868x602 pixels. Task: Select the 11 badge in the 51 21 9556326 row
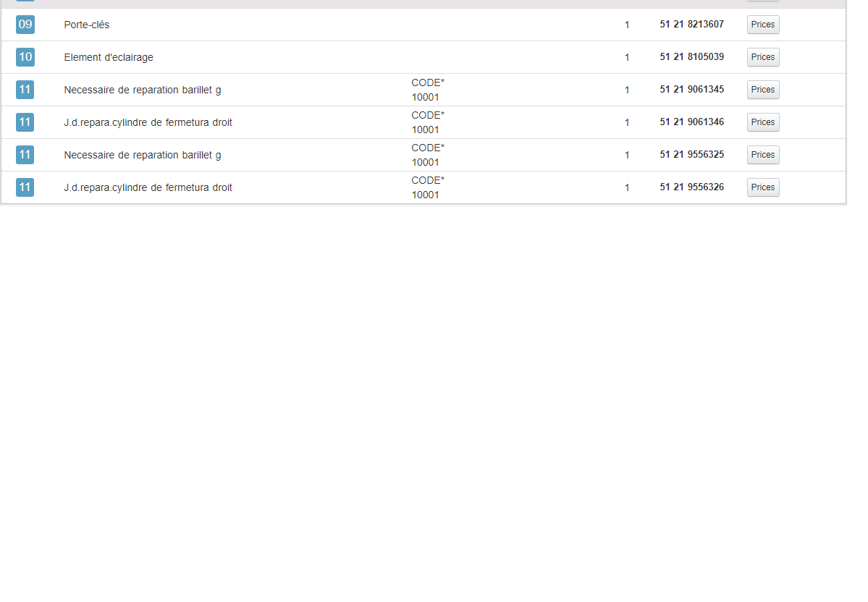25,187
